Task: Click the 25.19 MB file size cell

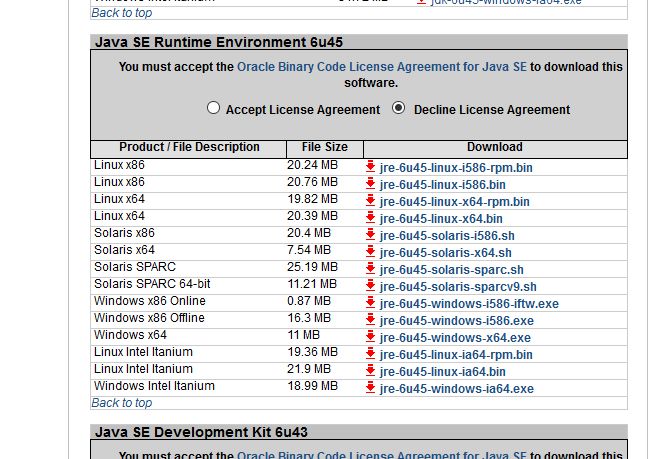Action: (x=312, y=267)
